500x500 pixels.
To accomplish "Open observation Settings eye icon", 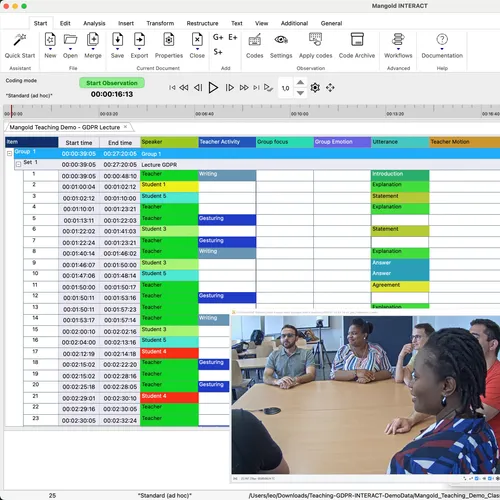I will click(281, 40).
